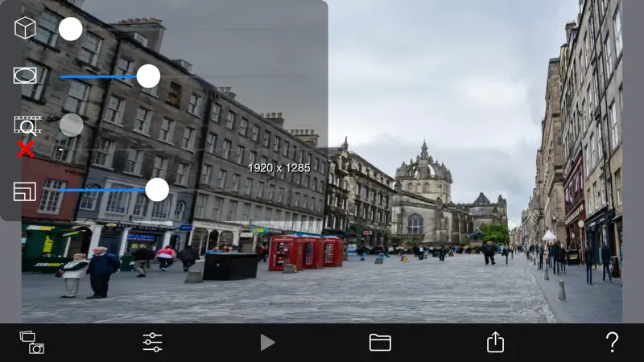Start playback with the play button

coord(267,343)
